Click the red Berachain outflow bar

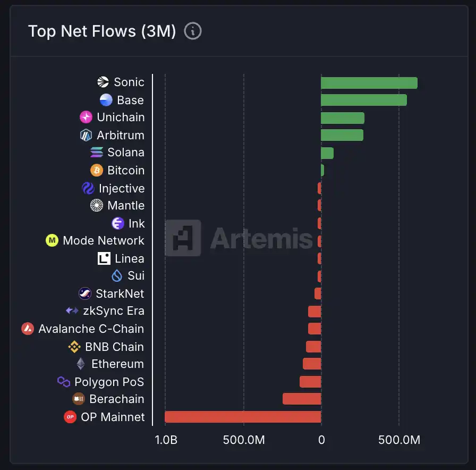point(301,399)
